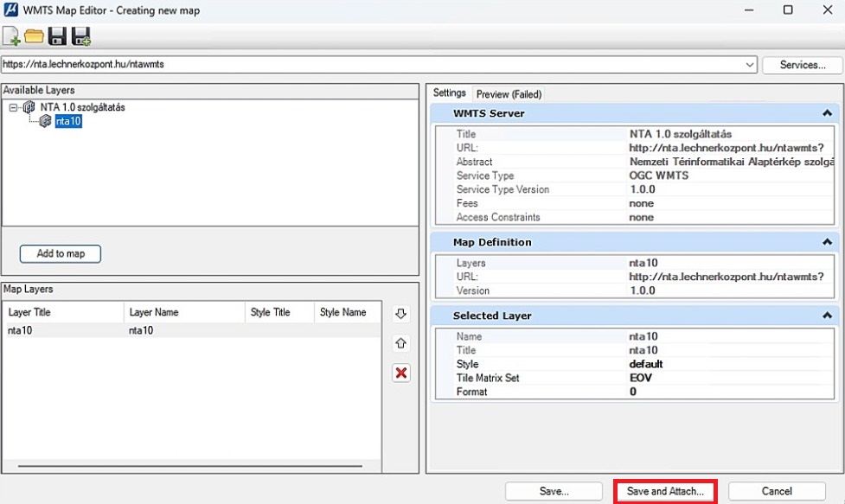Screen dimensions: 845x504
Task: Click the NTA 1.0 szolgáltatás server icon
Action: pyautogui.click(x=29, y=107)
